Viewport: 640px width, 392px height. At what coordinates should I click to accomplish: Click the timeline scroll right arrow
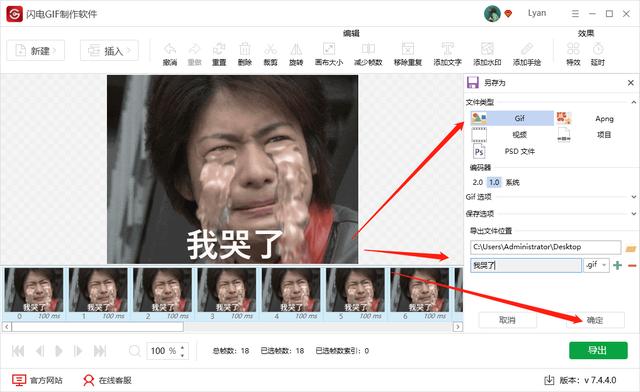point(458,327)
